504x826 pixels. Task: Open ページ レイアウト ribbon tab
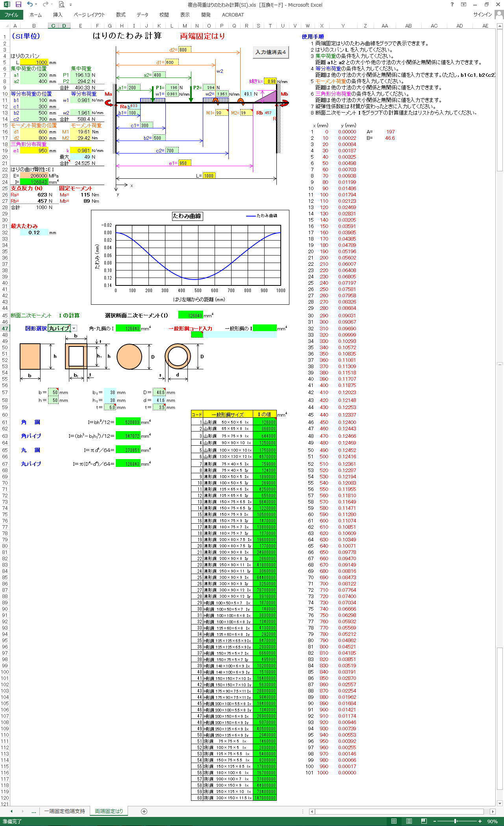89,15
